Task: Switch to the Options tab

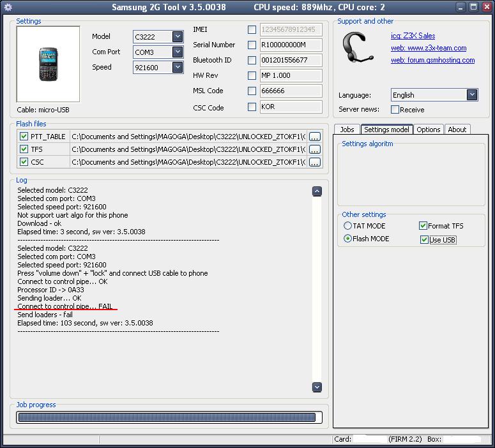Action: [429, 130]
